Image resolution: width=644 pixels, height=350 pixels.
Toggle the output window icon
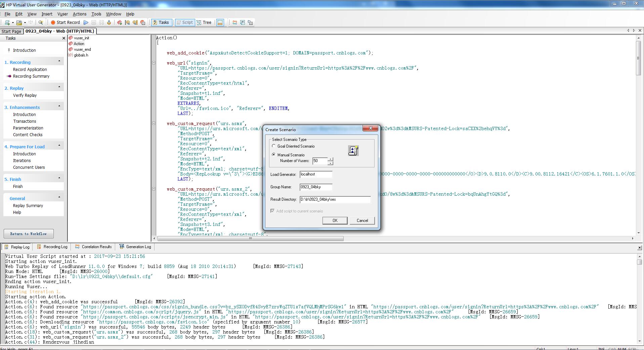point(220,23)
